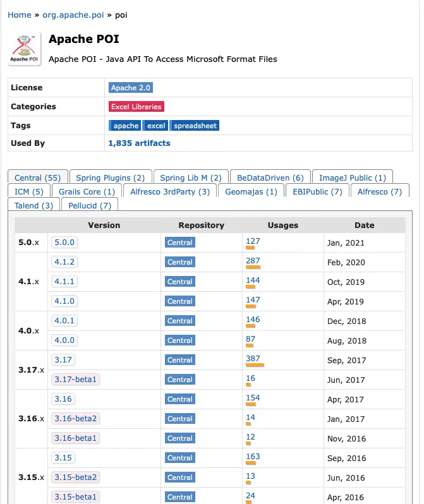Open the 127 usages link for 5.0.0
Screen dimensions: 424x504
point(253,241)
